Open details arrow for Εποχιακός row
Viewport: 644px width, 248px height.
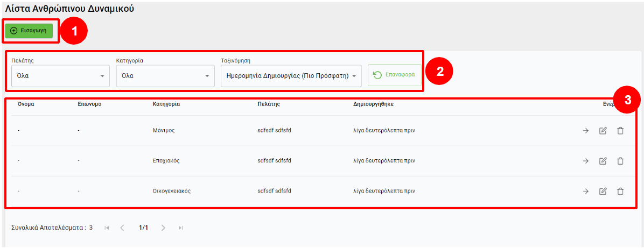(586, 161)
